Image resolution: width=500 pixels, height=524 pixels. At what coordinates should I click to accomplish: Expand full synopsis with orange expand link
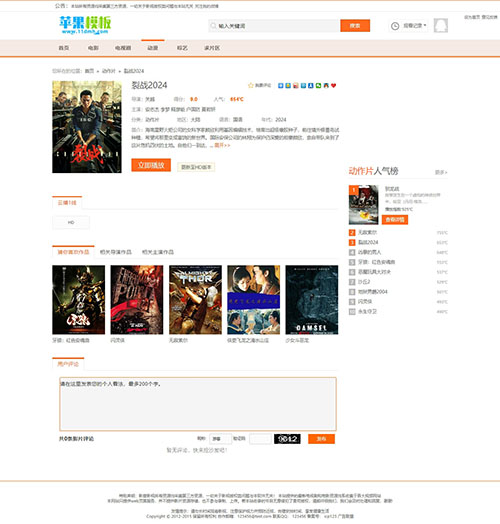(222, 145)
